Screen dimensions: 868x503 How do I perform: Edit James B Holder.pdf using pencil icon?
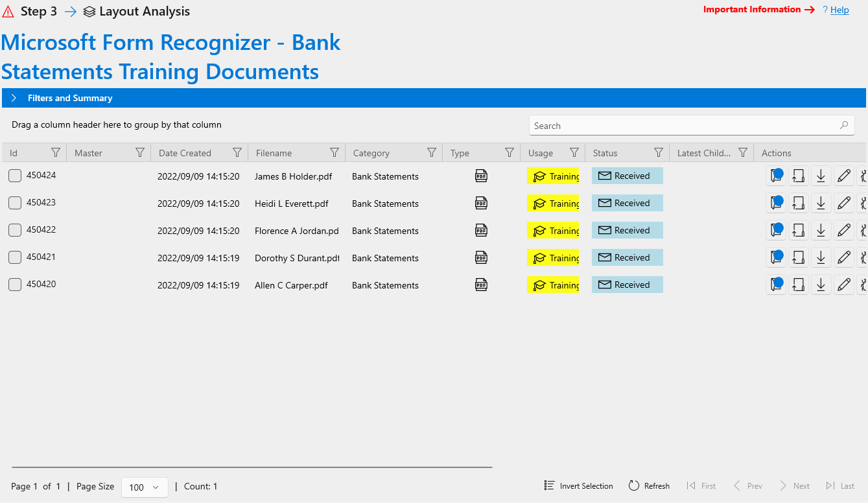click(x=844, y=176)
